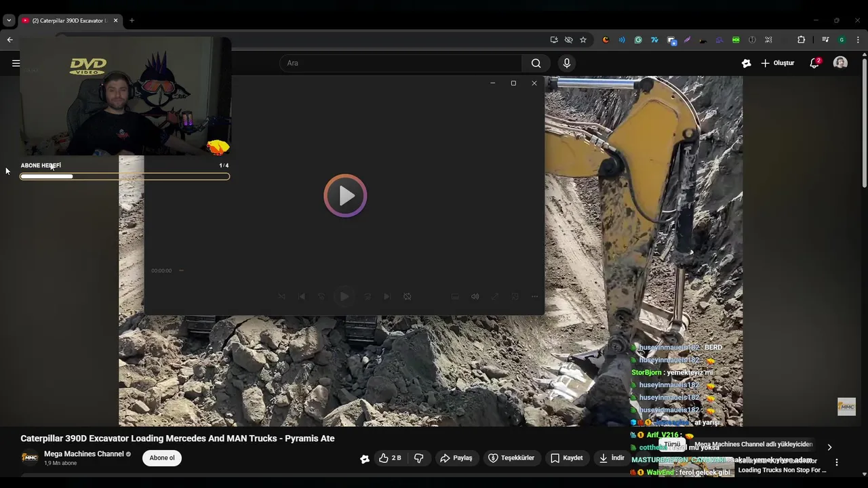Close the media player window

point(534,83)
